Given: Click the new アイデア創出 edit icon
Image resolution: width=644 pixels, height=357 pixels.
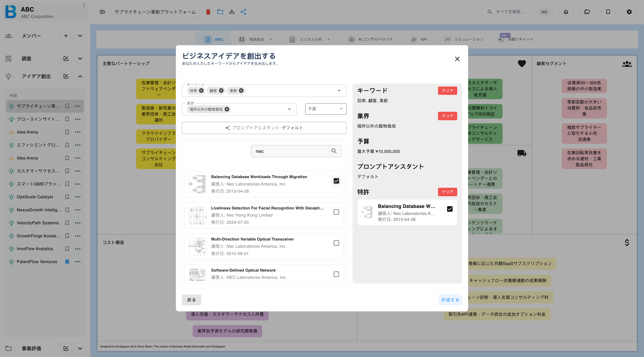Looking at the screenshot, I should click(66, 76).
